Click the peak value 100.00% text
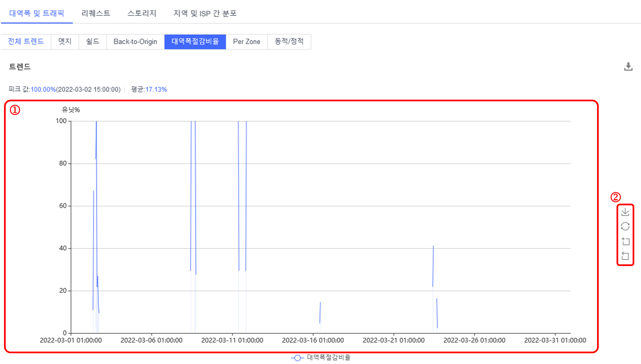The height and width of the screenshot is (364, 641). pyautogui.click(x=43, y=90)
